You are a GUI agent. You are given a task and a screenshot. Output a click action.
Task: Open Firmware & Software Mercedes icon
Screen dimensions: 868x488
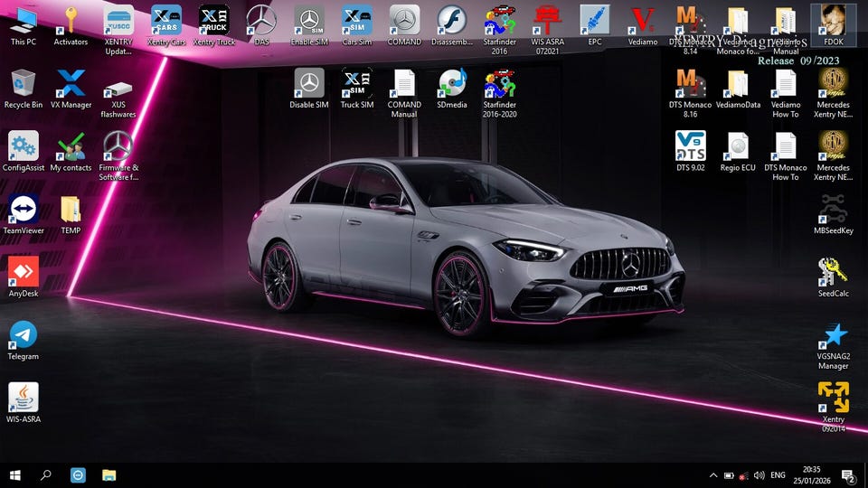pos(118,156)
